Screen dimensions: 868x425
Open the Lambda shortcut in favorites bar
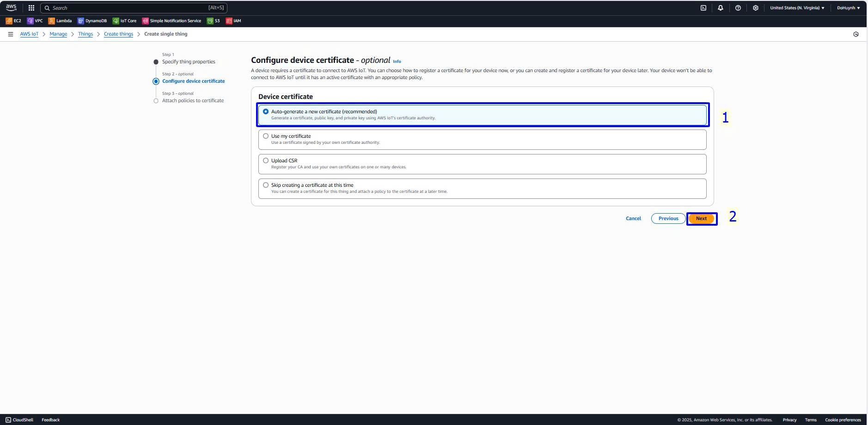click(x=60, y=21)
